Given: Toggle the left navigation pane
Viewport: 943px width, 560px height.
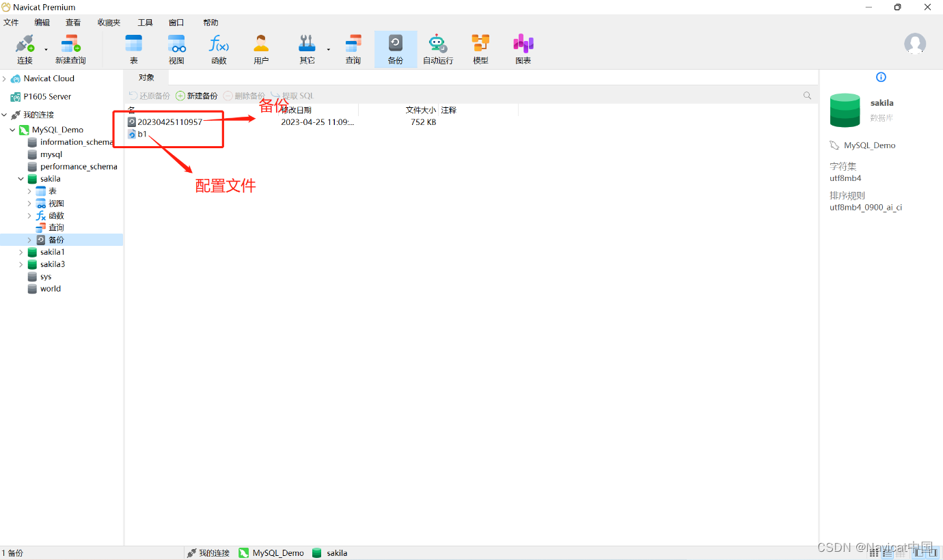Looking at the screenshot, I should [918, 552].
